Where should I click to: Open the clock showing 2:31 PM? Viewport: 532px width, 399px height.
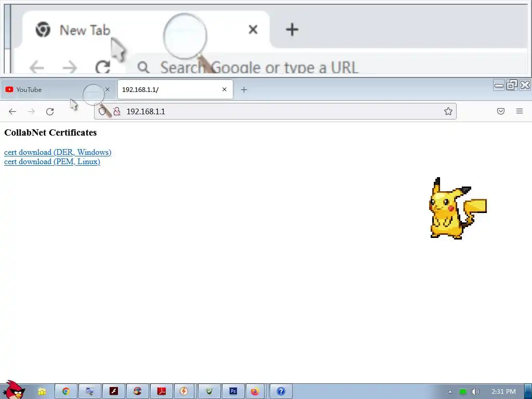(503, 392)
